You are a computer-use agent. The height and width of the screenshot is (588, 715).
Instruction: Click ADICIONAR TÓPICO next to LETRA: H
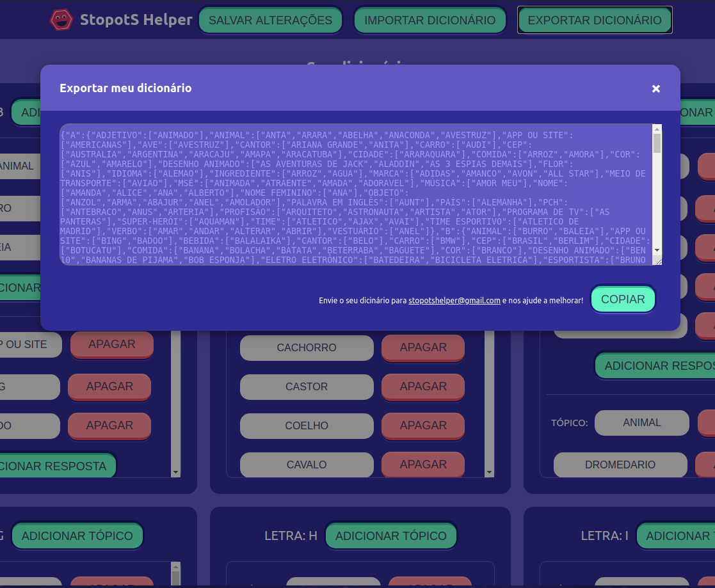(391, 536)
